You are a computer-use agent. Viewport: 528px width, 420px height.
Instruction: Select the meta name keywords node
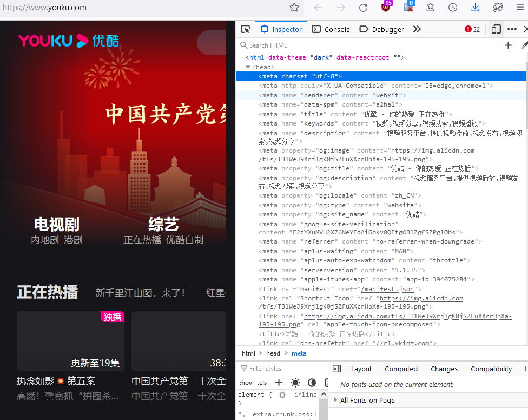[372, 123]
